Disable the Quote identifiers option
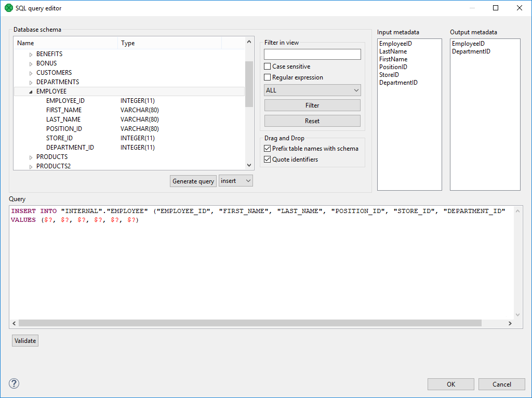Viewport: 532px width, 398px height. pyautogui.click(x=268, y=159)
